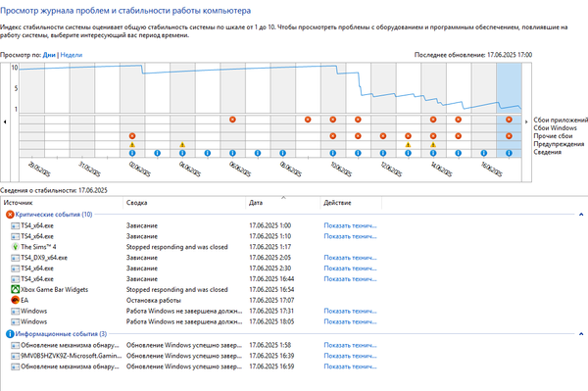Select The Sims 4 event icon
Image resolution: width=588 pixels, height=391 pixels.
point(15,247)
